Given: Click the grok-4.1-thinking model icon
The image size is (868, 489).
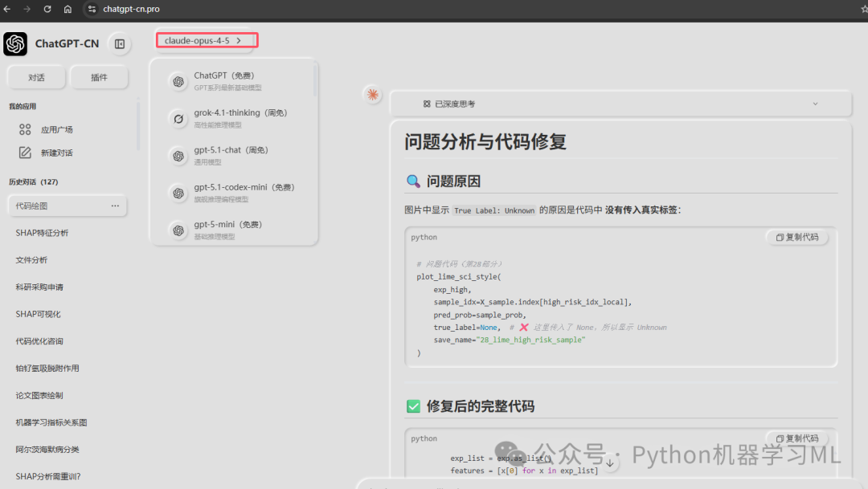Looking at the screenshot, I should tap(178, 118).
